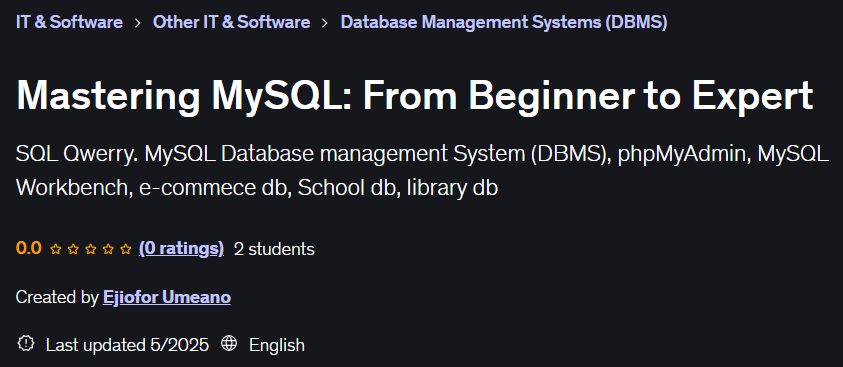
Task: Click the 0.0 rating score
Action: click(28, 249)
